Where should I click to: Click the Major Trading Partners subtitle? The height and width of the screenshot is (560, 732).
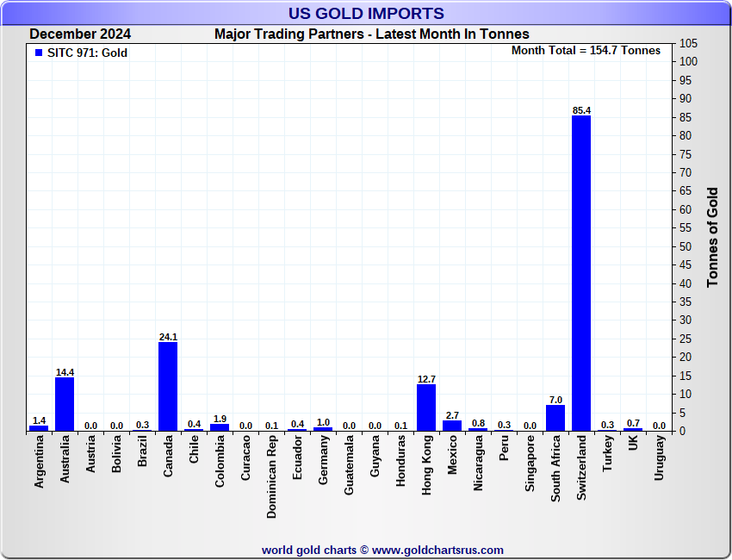coord(372,34)
